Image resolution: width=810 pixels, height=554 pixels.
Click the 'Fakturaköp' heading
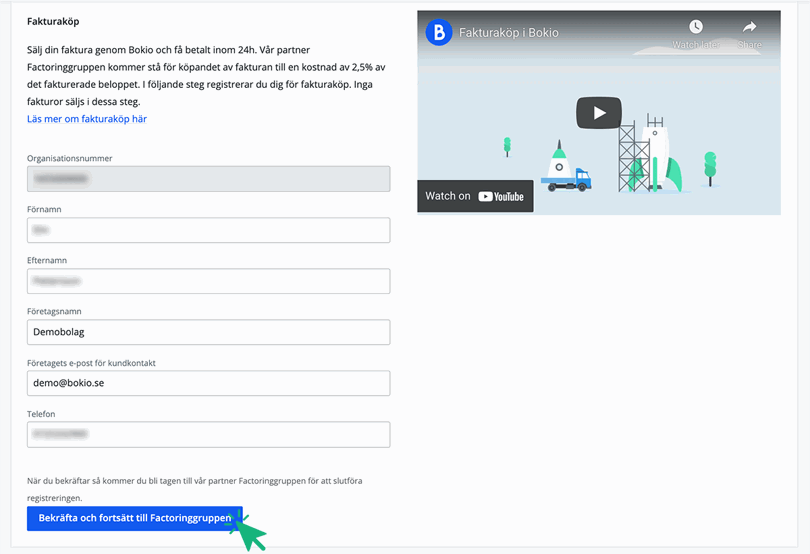[54, 20]
